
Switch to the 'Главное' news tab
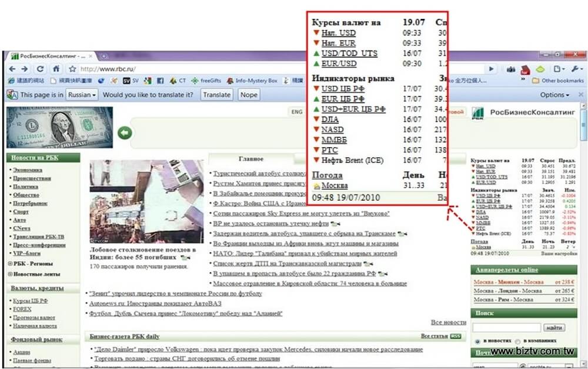tap(251, 159)
